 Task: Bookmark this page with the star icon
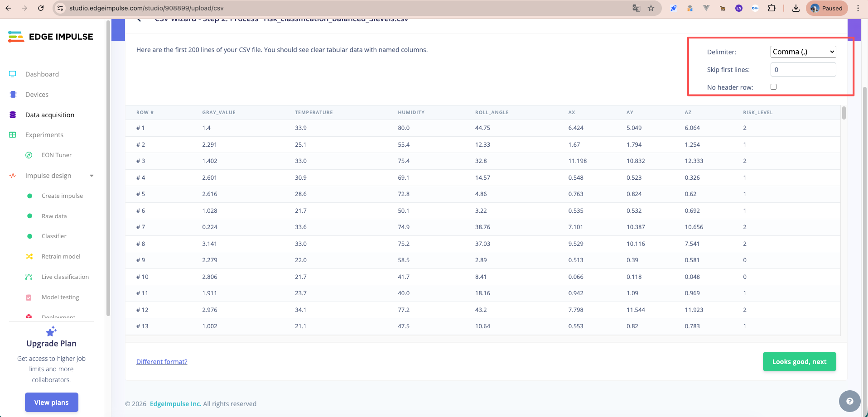(651, 8)
